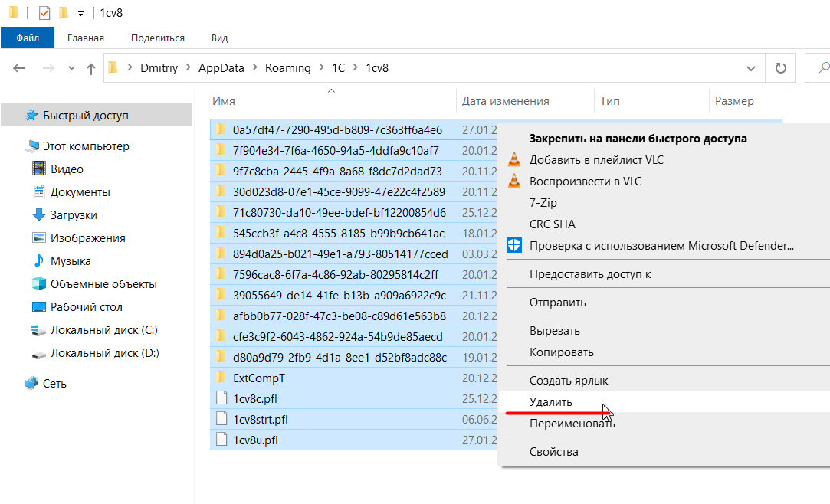
Task: Open the 7-Zip submenu
Action: [x=543, y=203]
